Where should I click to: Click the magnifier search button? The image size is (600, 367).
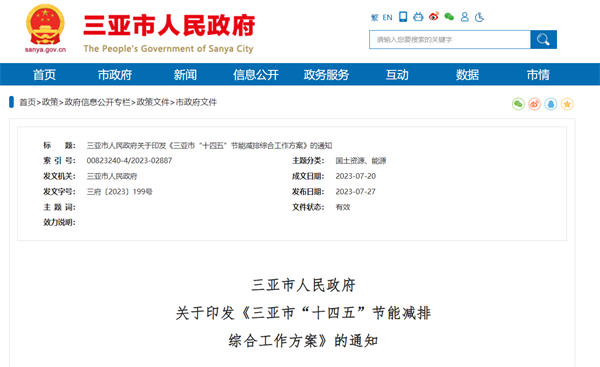click(543, 39)
